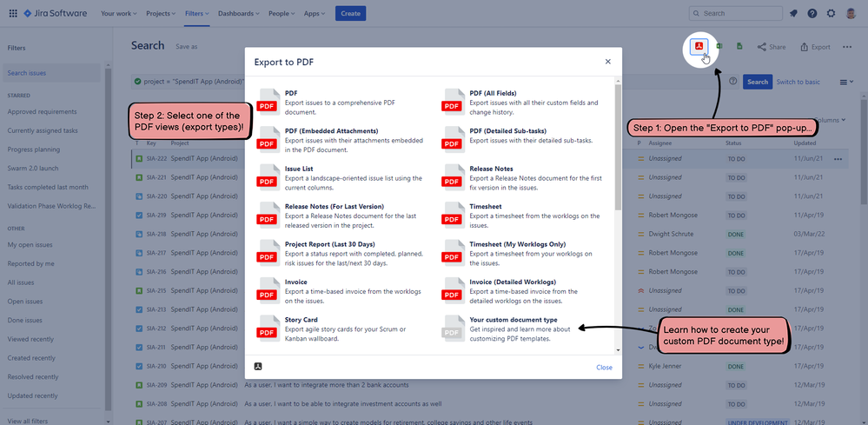Click Close link in the dialog footer
The width and height of the screenshot is (868, 425).
[604, 367]
